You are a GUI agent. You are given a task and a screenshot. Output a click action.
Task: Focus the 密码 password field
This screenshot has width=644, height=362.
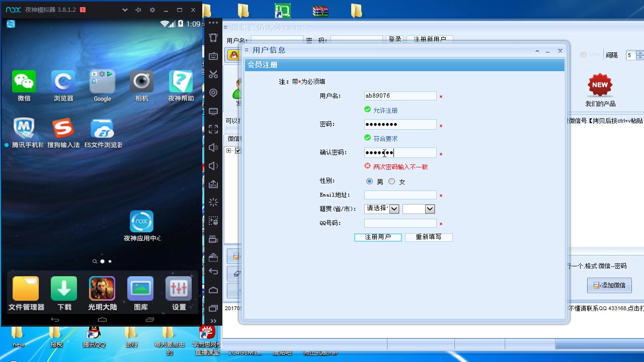pyautogui.click(x=400, y=124)
